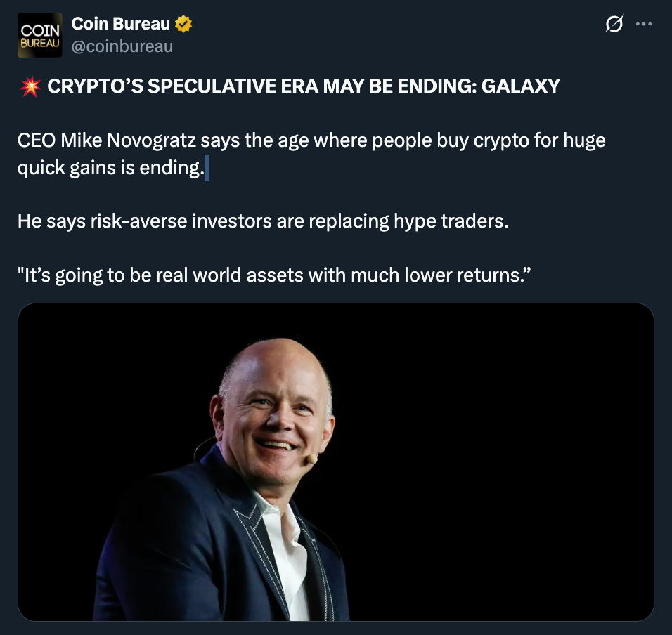Click the quote about real world assets
The image size is (672, 635).
273,275
